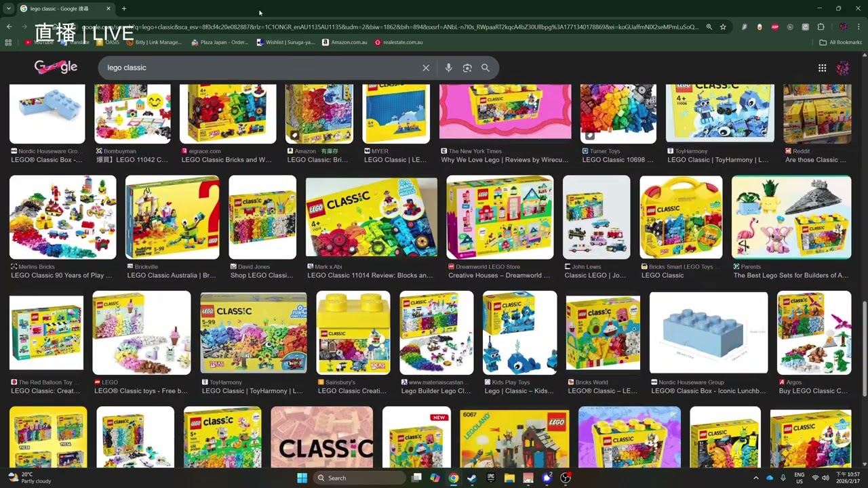Open OBS Studio on the taskbar
Screen dimensions: 868x488
pos(566,478)
